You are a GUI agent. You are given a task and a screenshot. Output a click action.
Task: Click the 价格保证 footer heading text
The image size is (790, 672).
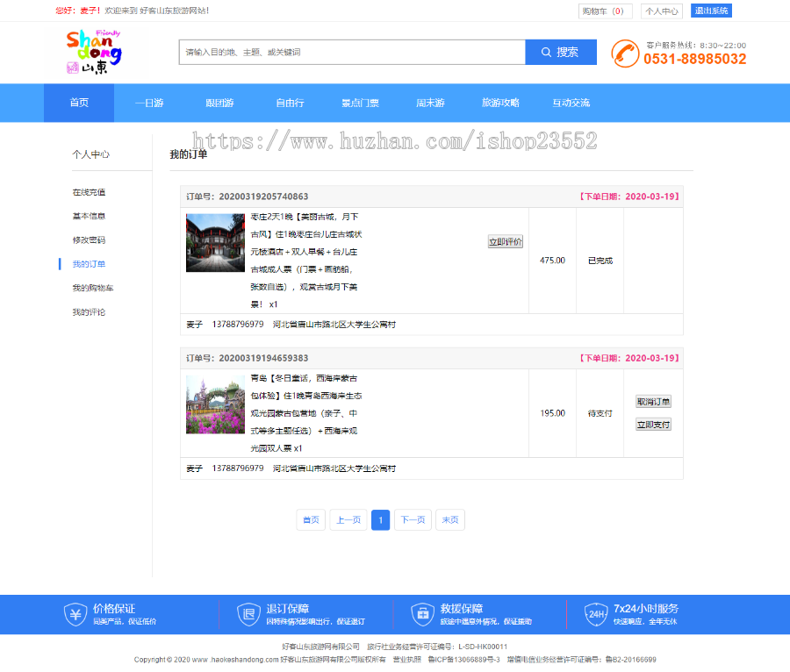(114, 609)
